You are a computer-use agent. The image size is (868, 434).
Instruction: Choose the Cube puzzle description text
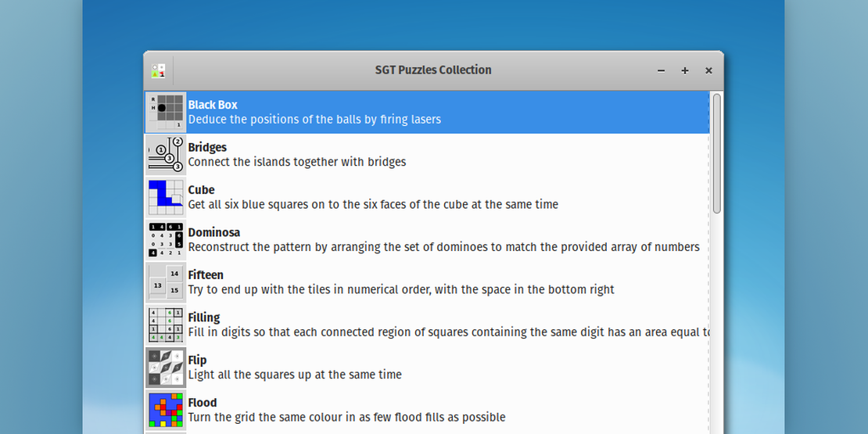coord(373,204)
